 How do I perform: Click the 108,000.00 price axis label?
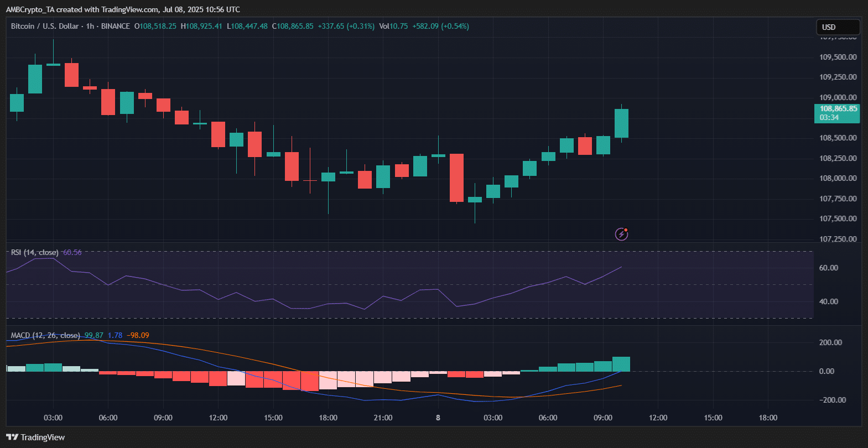tap(838, 178)
